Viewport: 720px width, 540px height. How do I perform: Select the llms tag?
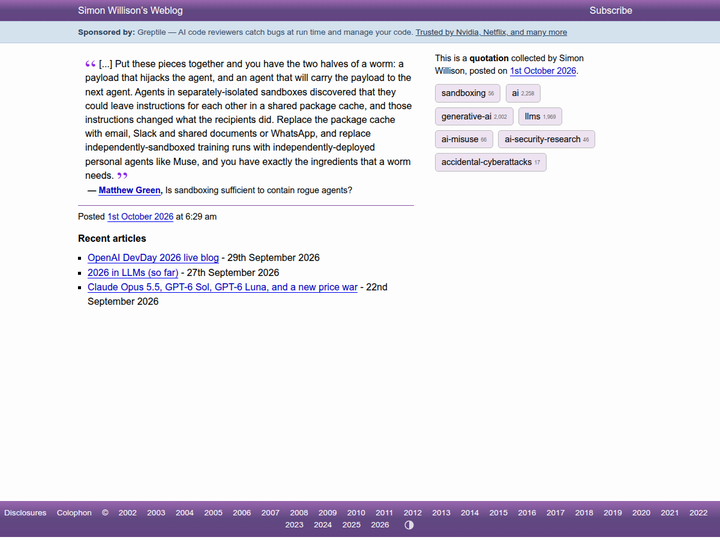pos(540,116)
